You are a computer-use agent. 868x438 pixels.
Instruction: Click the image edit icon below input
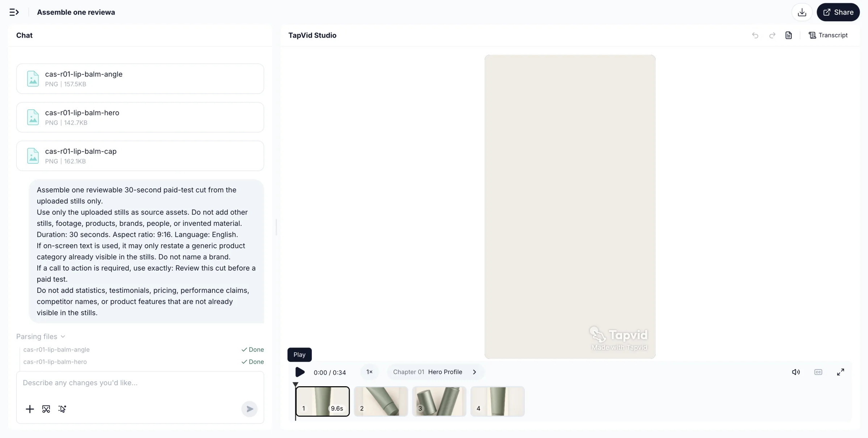[46, 409]
